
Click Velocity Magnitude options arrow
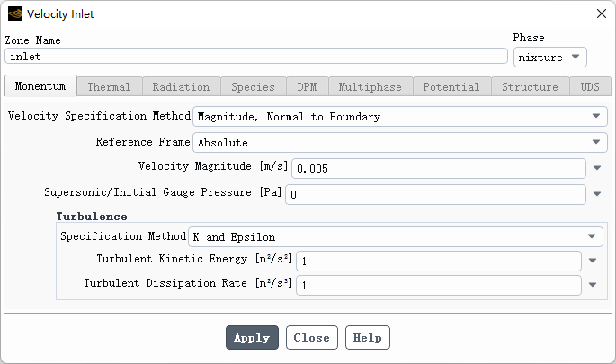coord(596,168)
